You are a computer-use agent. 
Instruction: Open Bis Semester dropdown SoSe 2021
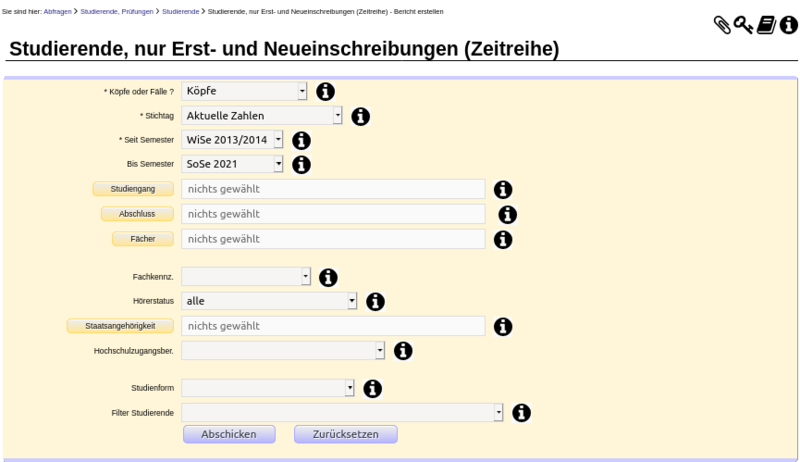pos(232,164)
